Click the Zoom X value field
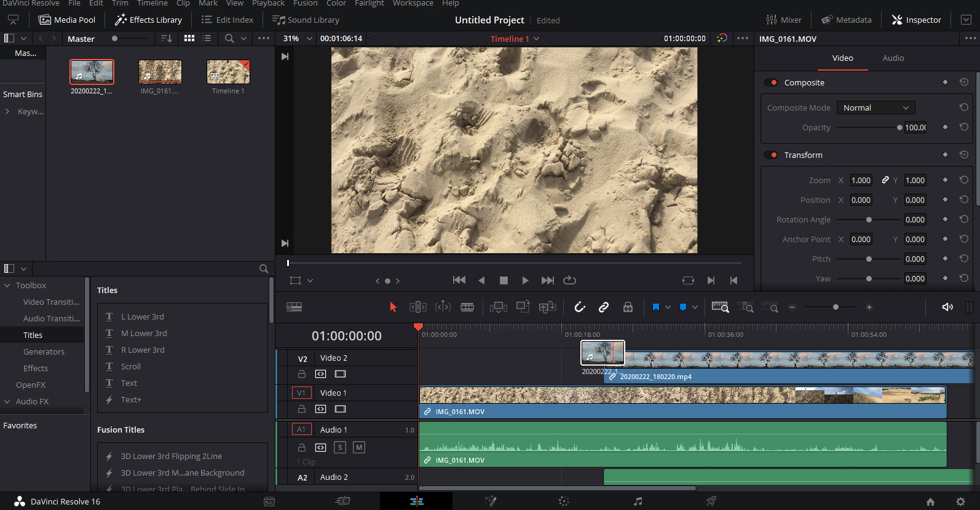The image size is (980, 510). tap(861, 181)
